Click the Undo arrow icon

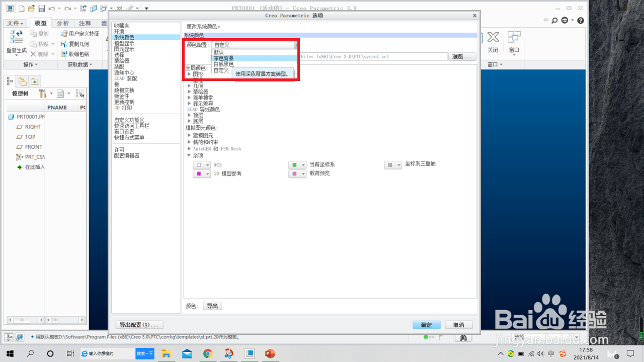click(51, 8)
